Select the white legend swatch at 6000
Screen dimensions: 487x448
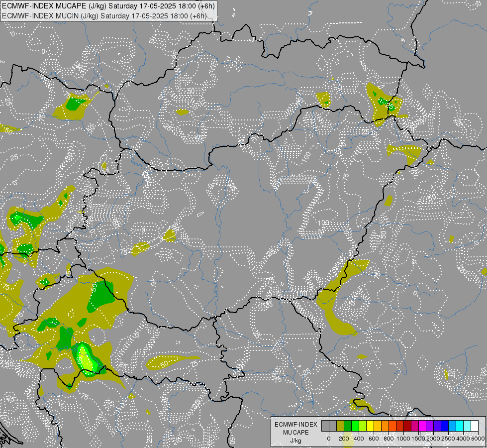(x=475, y=426)
